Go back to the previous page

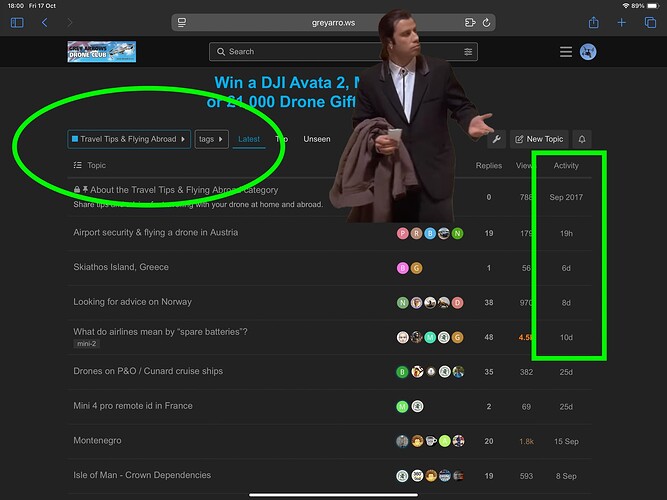pyautogui.click(x=44, y=23)
